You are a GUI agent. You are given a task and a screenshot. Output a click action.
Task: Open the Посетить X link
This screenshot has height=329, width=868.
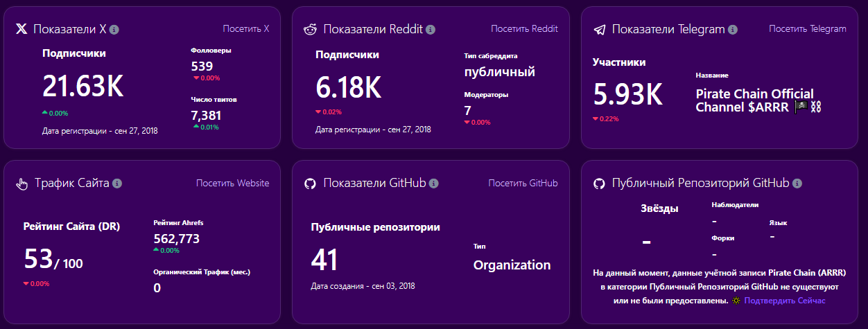(246, 29)
